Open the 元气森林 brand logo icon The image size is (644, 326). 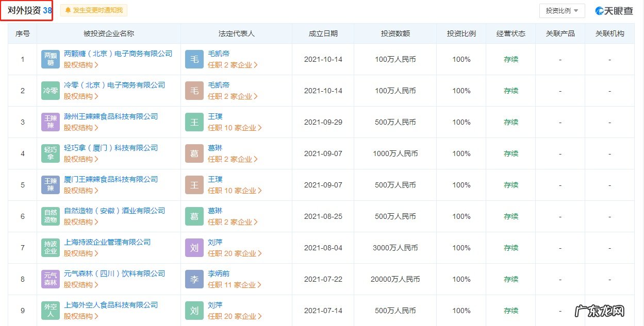50,279
